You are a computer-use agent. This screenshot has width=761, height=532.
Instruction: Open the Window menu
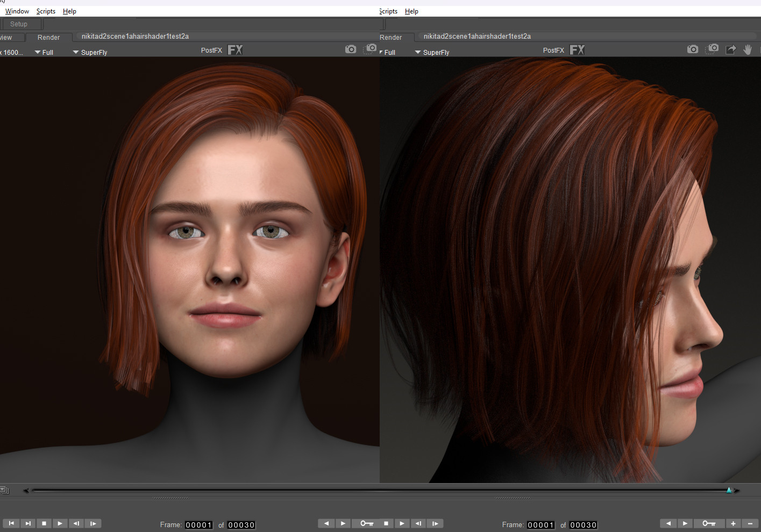(17, 11)
